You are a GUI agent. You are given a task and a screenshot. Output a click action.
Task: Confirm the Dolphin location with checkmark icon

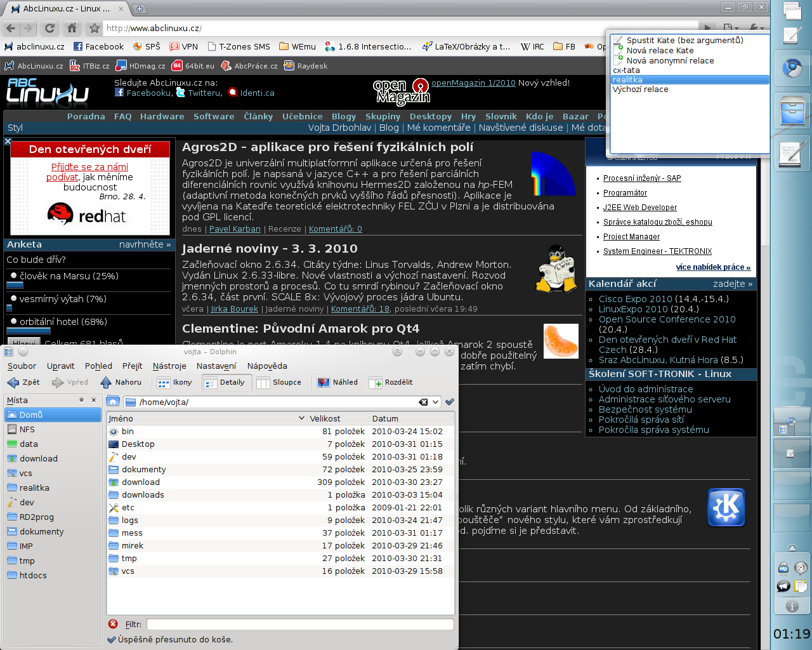(x=450, y=402)
